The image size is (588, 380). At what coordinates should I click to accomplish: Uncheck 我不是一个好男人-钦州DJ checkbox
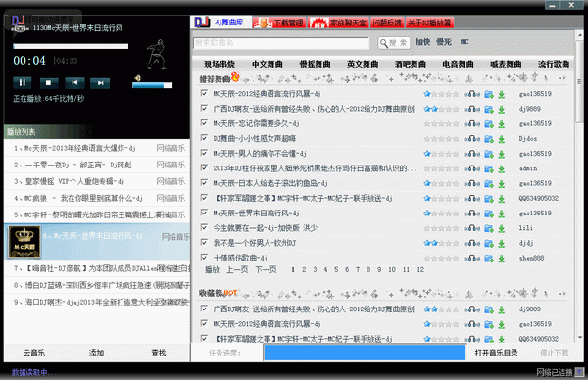tap(204, 242)
